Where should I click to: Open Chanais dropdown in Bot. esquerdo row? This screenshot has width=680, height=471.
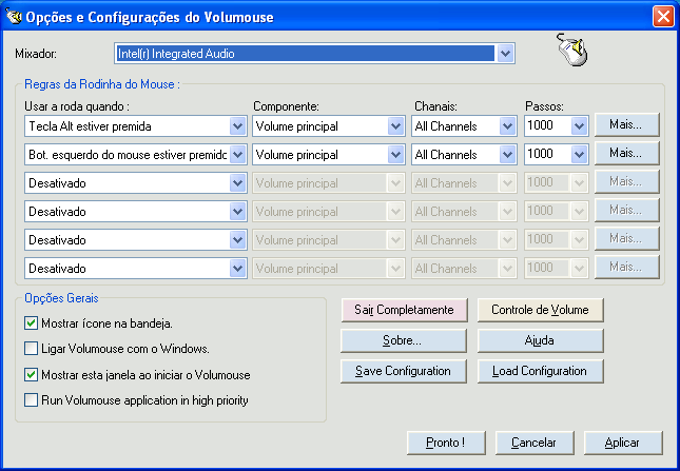coord(507,155)
